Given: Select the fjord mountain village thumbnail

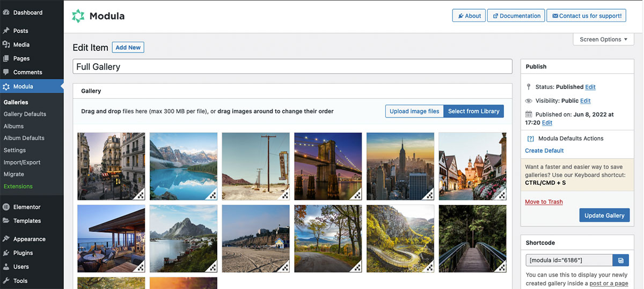Looking at the screenshot, I should click(x=184, y=239).
